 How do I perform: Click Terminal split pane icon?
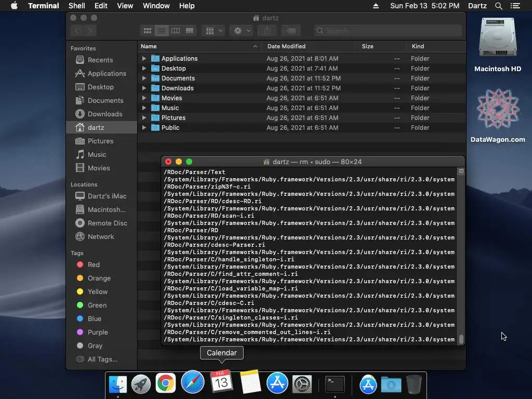tap(461, 171)
